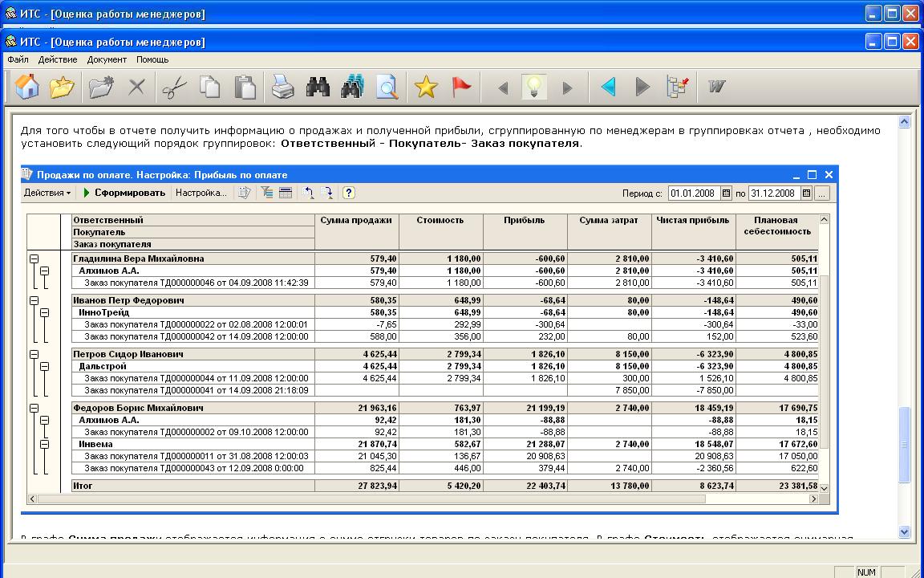Collapse the Инвема subgroup
This screenshot has width=924, height=578.
coord(45,444)
